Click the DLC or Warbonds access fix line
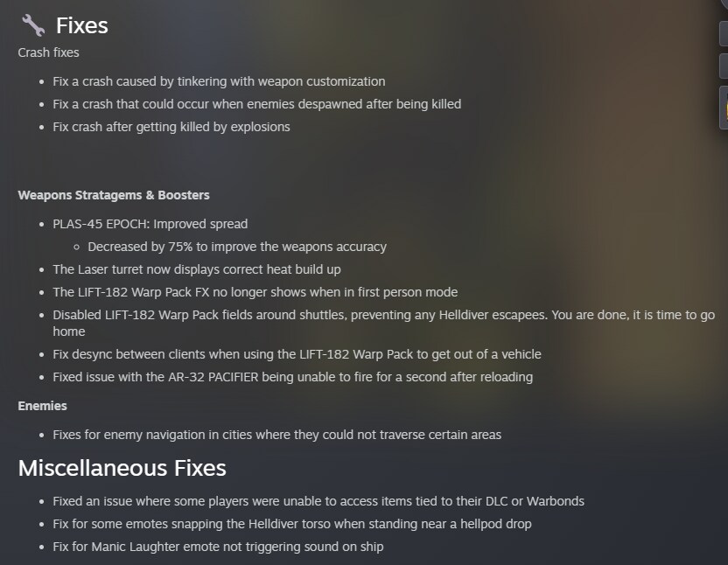Screen dimensions: 728x565 [318, 501]
